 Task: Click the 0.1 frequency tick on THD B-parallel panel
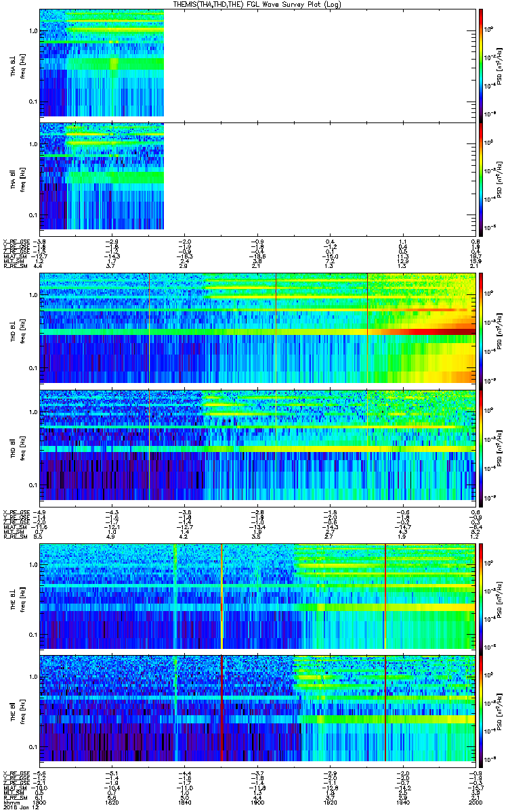[x=33, y=485]
